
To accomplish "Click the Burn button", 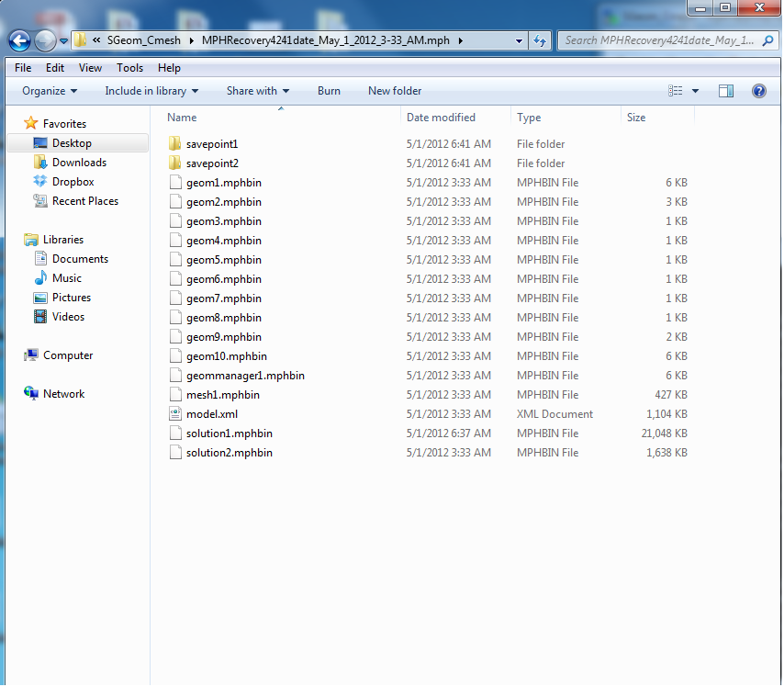I will tap(329, 91).
